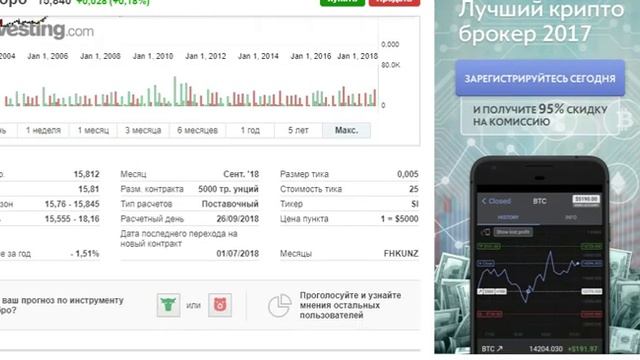Image resolution: width=640 pixels, height=360 pixels.
Task: Click the Jan 1, 2018 chart axis label
Action: [358, 56]
